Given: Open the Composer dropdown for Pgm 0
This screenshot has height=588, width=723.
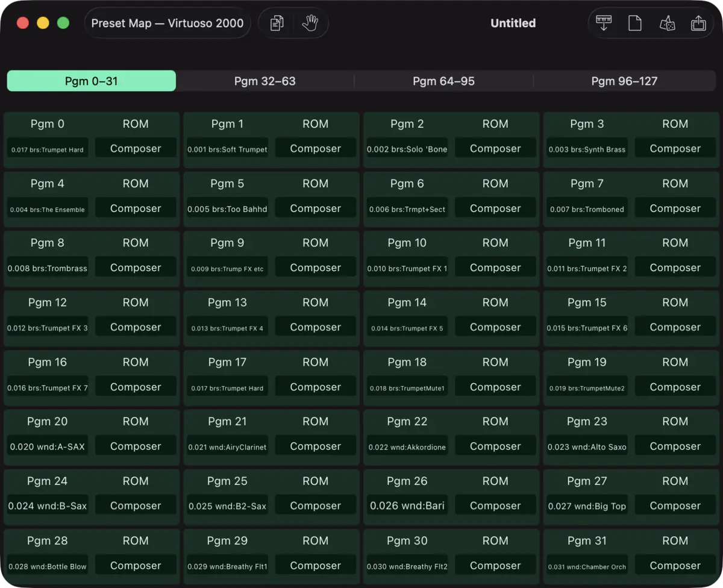Looking at the screenshot, I should coord(136,148).
